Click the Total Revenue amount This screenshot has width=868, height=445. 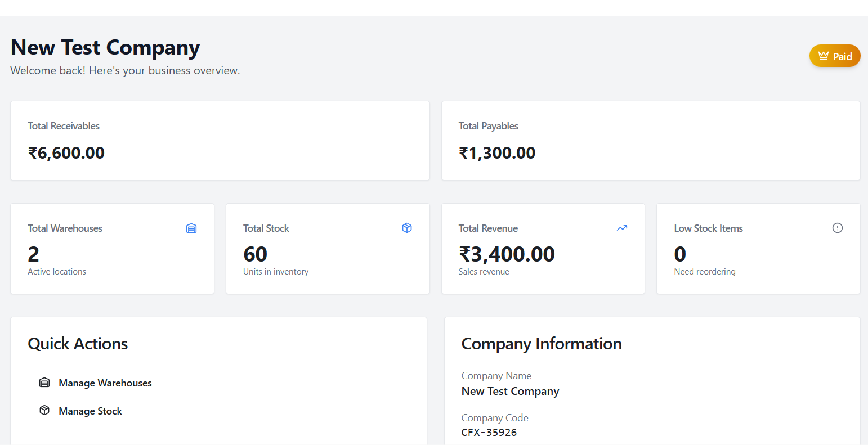click(x=507, y=254)
